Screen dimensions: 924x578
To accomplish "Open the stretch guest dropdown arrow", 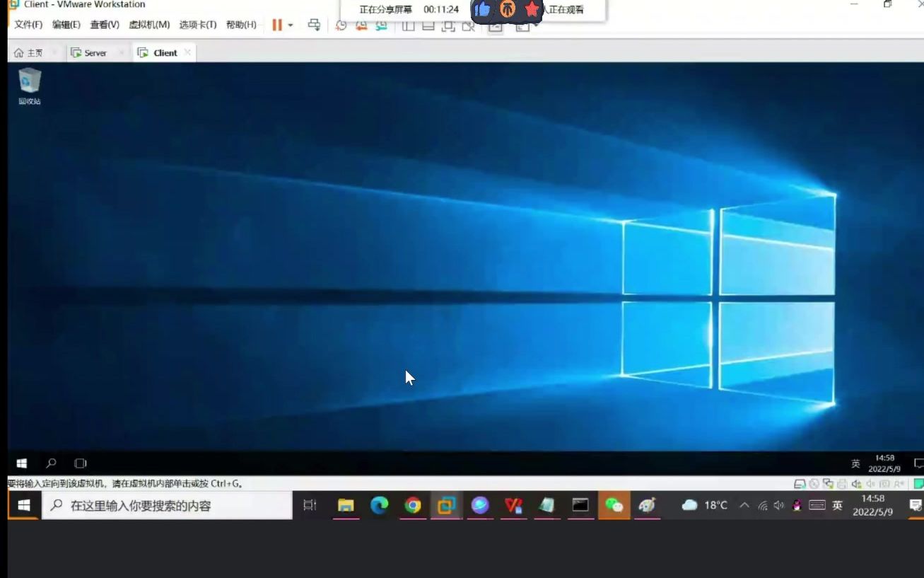I will click(x=536, y=26).
